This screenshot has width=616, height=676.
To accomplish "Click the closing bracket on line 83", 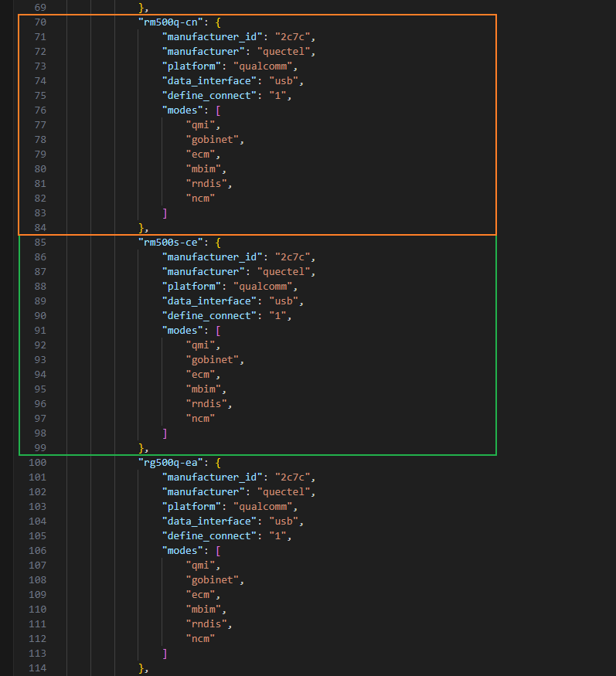I will (165, 213).
